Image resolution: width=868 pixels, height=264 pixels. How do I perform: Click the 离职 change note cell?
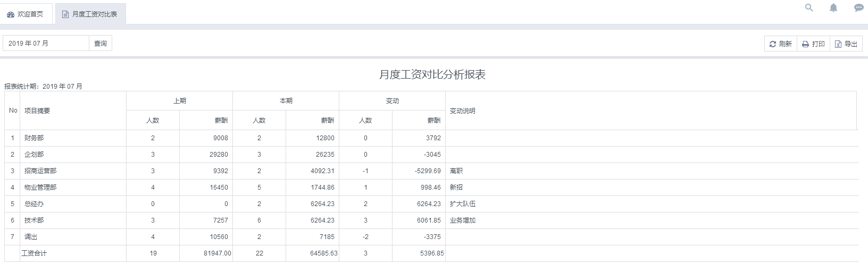pyautogui.click(x=456, y=171)
